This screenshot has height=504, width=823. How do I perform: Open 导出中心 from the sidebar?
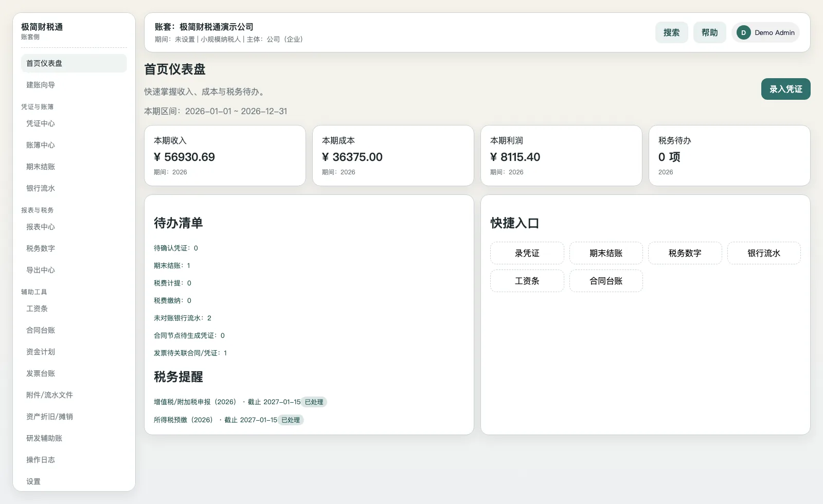coord(41,270)
